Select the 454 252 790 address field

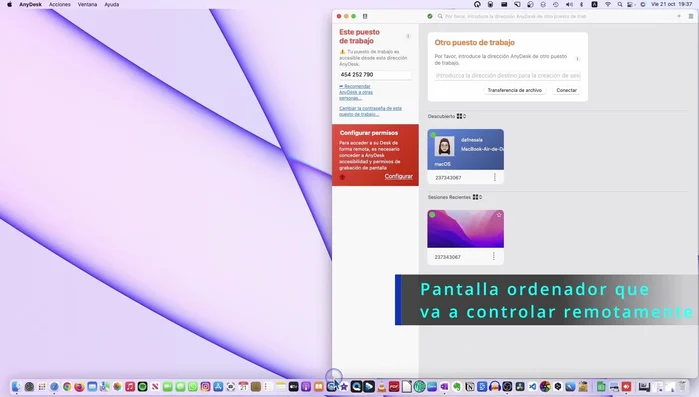pyautogui.click(x=375, y=75)
